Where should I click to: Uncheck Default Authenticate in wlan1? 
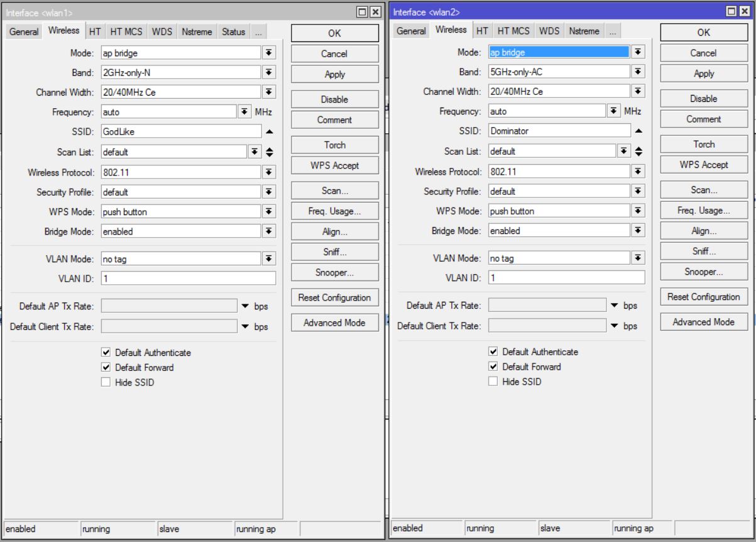pyautogui.click(x=106, y=353)
